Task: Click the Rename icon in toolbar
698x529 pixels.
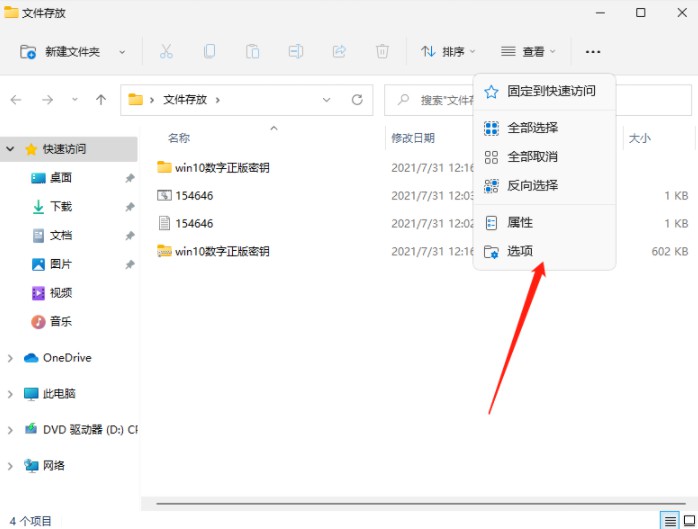Action: pyautogui.click(x=296, y=51)
